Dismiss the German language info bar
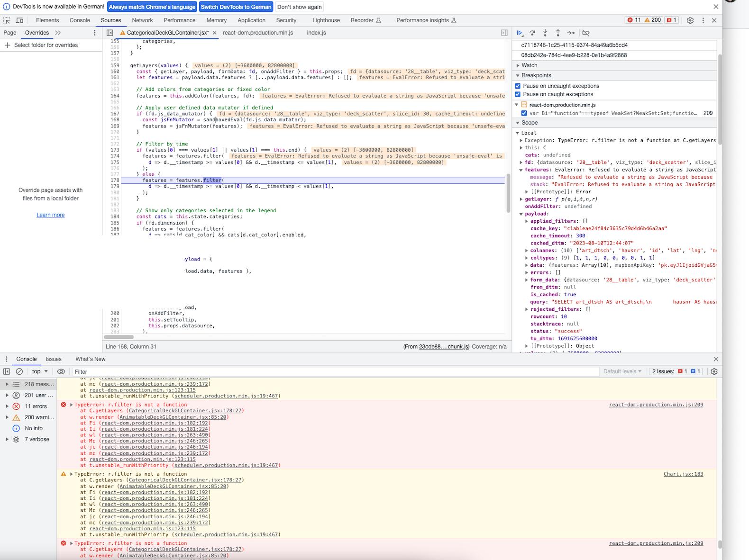The image size is (749, 560). tap(716, 7)
